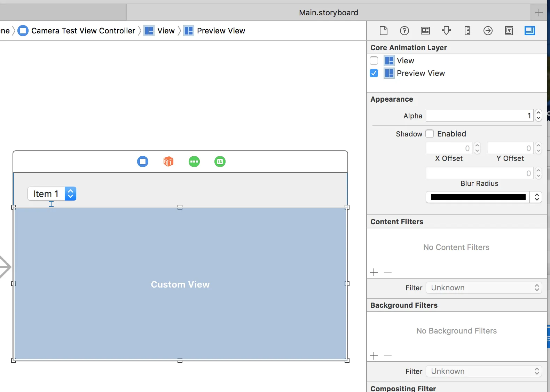Click the Blur Radius stepper
Screen dimensions: 550x392
[x=539, y=173]
